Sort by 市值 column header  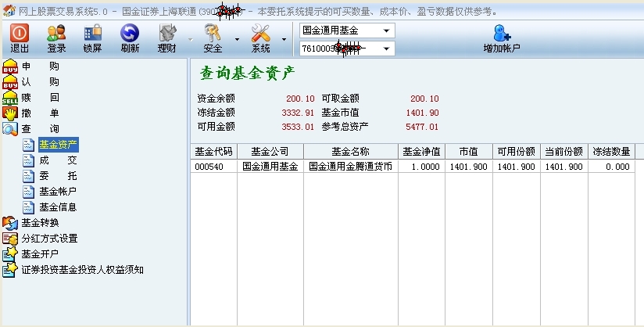pyautogui.click(x=469, y=152)
